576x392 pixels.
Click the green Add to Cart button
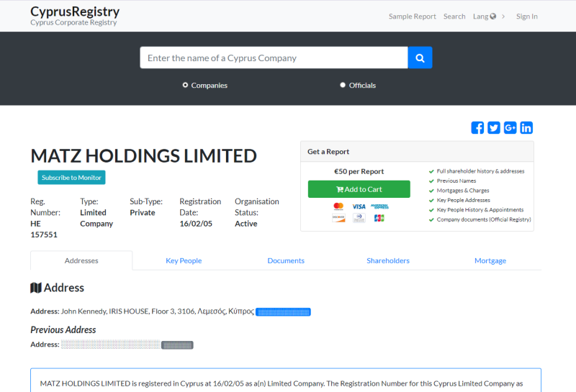359,189
